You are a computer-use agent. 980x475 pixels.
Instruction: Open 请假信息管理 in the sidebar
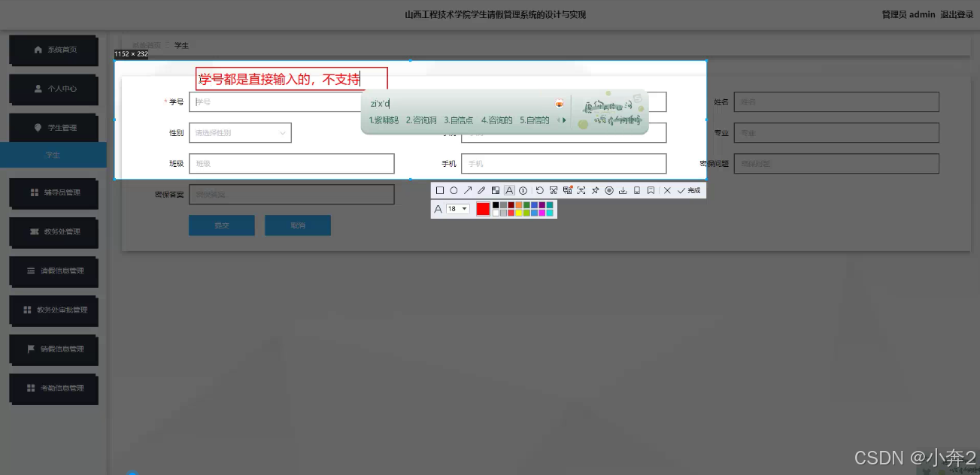click(53, 271)
